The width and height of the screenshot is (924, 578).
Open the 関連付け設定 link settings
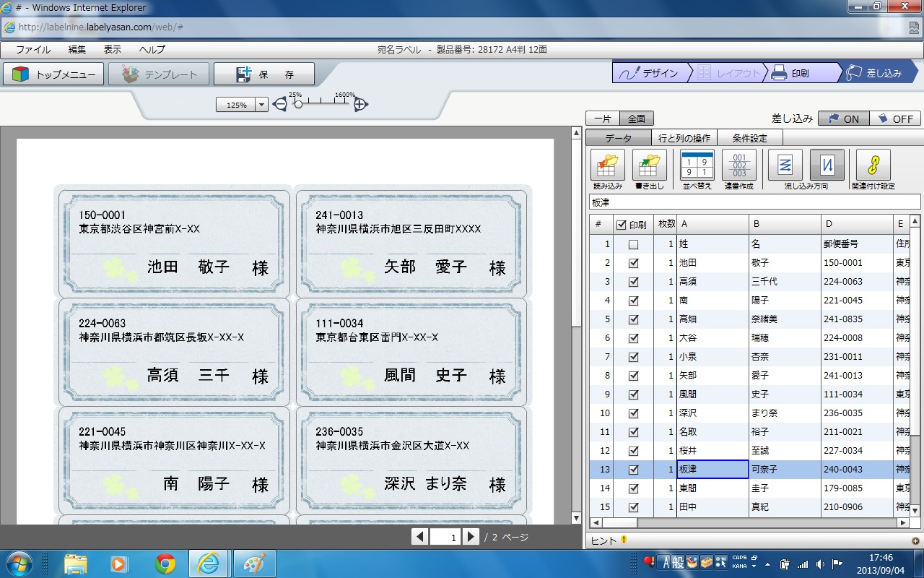click(873, 165)
